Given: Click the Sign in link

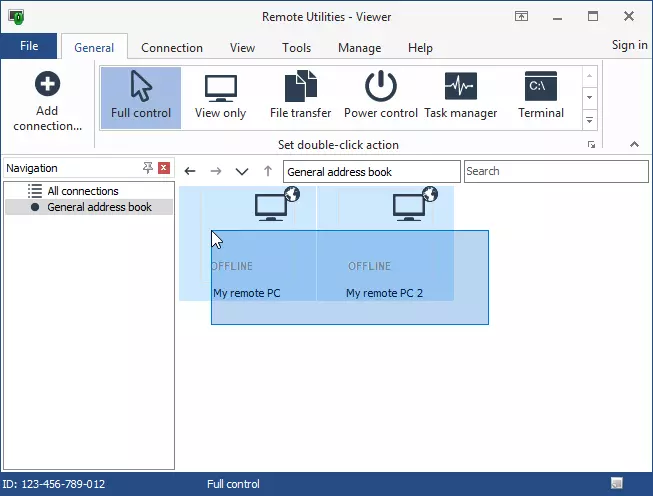Looking at the screenshot, I should pos(629,45).
